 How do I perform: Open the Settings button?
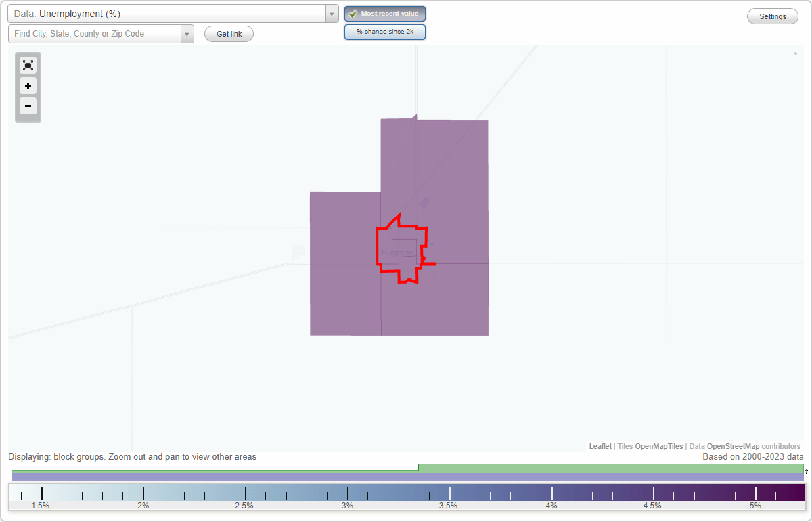click(773, 16)
